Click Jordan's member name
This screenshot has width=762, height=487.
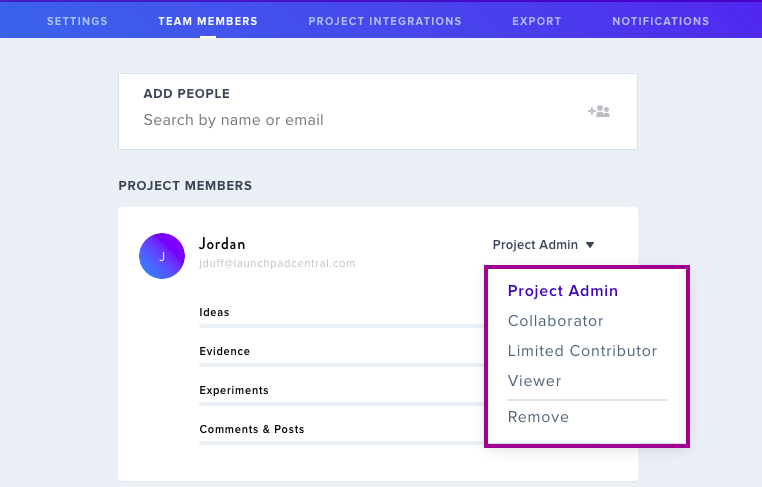point(222,244)
